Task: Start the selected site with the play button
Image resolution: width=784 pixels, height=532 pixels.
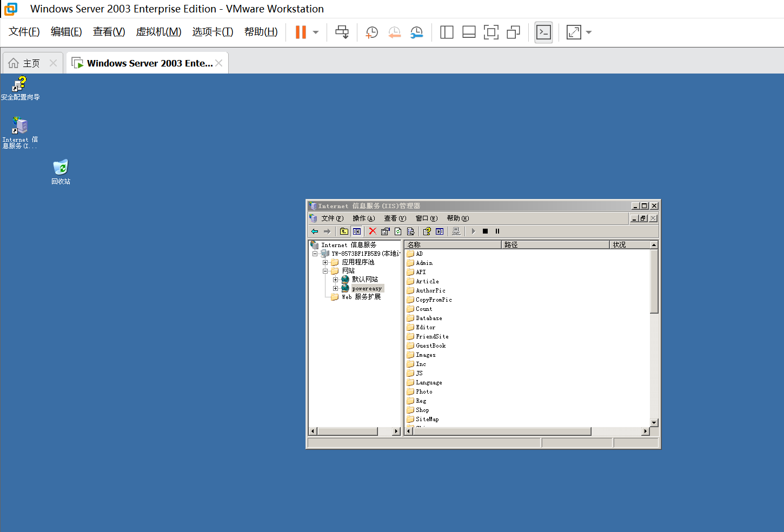Action: 473,231
